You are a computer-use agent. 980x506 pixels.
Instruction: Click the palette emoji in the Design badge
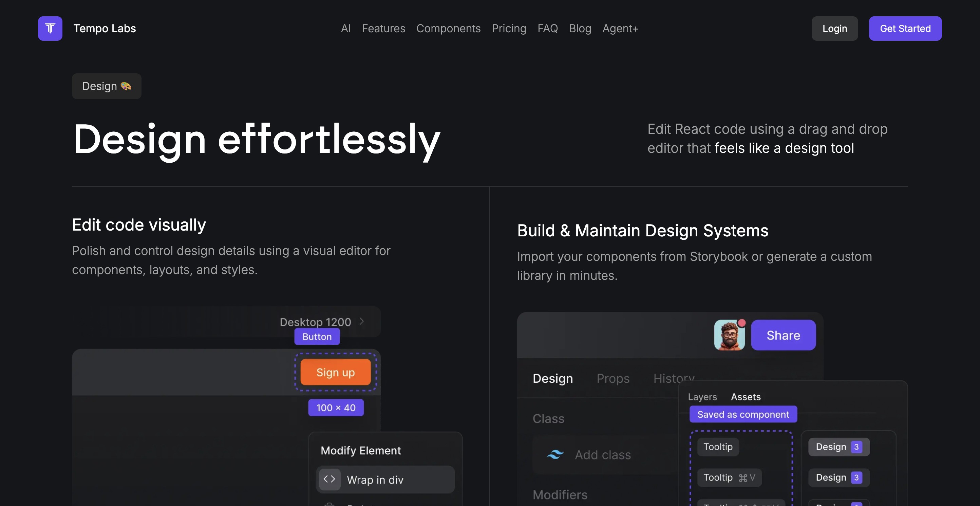[x=126, y=86]
